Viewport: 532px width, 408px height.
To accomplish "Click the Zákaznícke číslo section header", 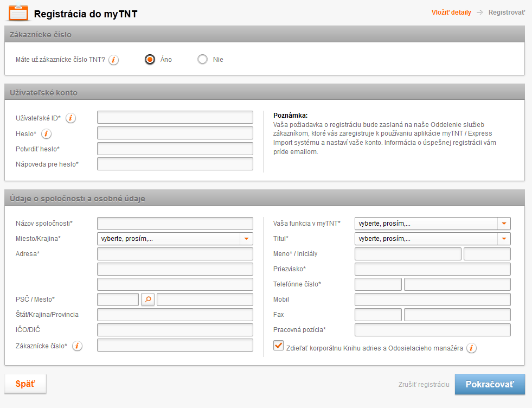I will (265, 34).
